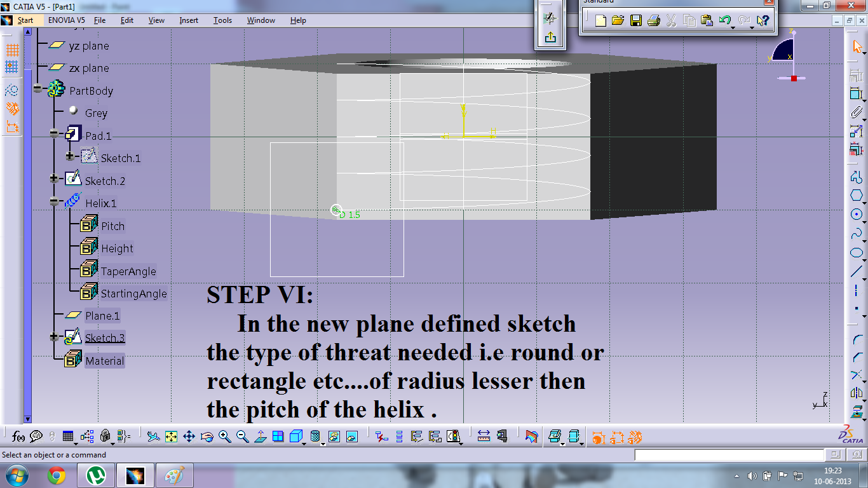Image resolution: width=868 pixels, height=488 pixels.
Task: Click the Normal View icon
Action: pos(260,437)
